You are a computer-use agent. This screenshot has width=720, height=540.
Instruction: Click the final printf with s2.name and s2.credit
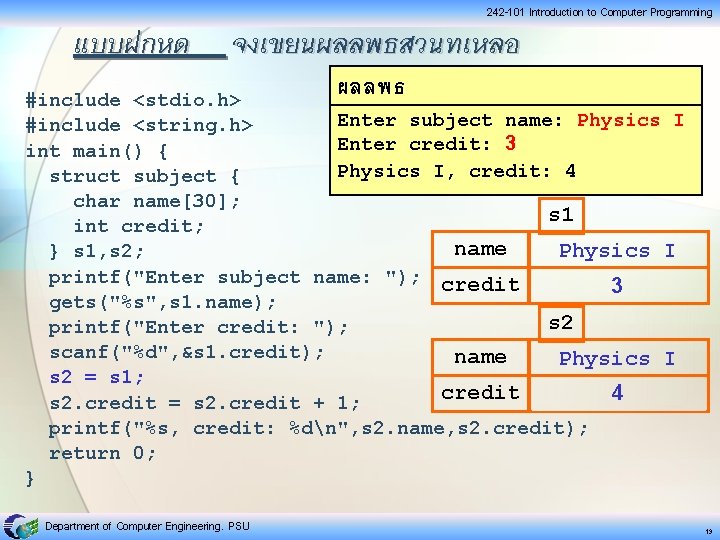tap(318, 428)
